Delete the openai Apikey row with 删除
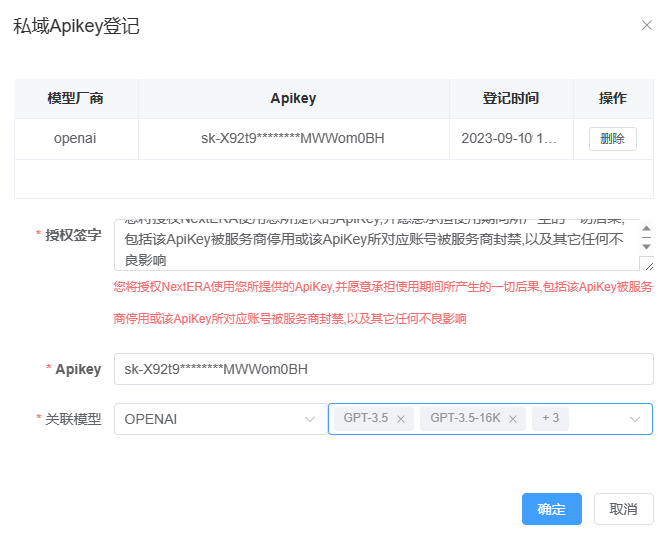This screenshot has width=669, height=538. point(612,139)
